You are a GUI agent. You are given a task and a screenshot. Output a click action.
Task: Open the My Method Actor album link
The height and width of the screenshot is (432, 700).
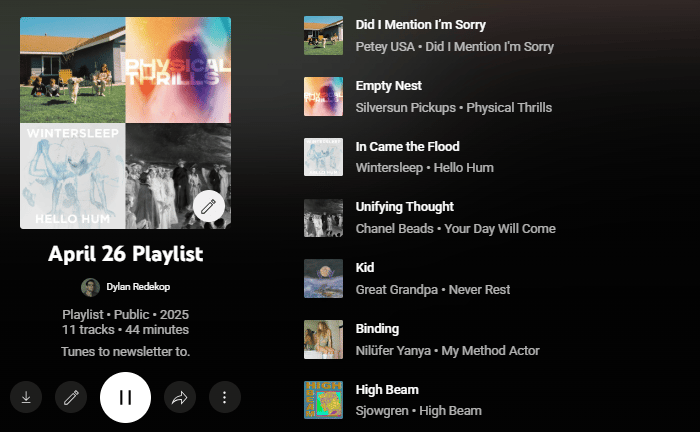[490, 351]
